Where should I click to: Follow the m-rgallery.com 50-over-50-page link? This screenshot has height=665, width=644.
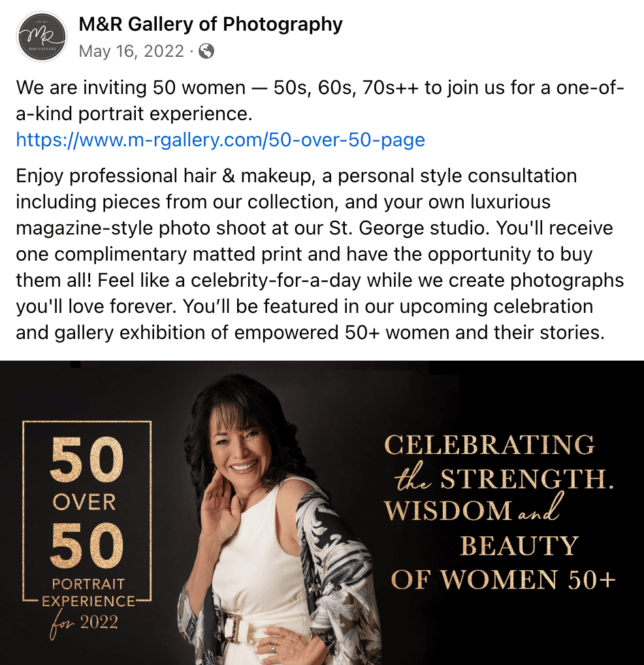[x=221, y=140]
